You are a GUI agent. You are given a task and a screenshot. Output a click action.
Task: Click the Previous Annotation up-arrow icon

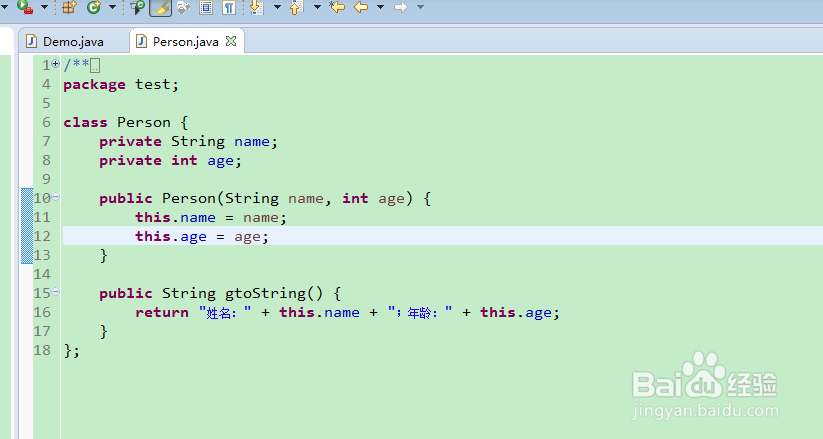coord(296,7)
